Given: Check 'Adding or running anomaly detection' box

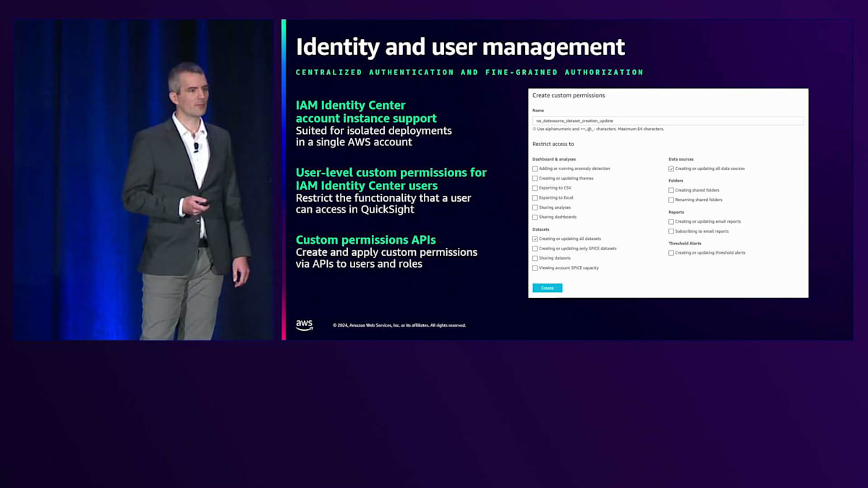Looking at the screenshot, I should 535,168.
